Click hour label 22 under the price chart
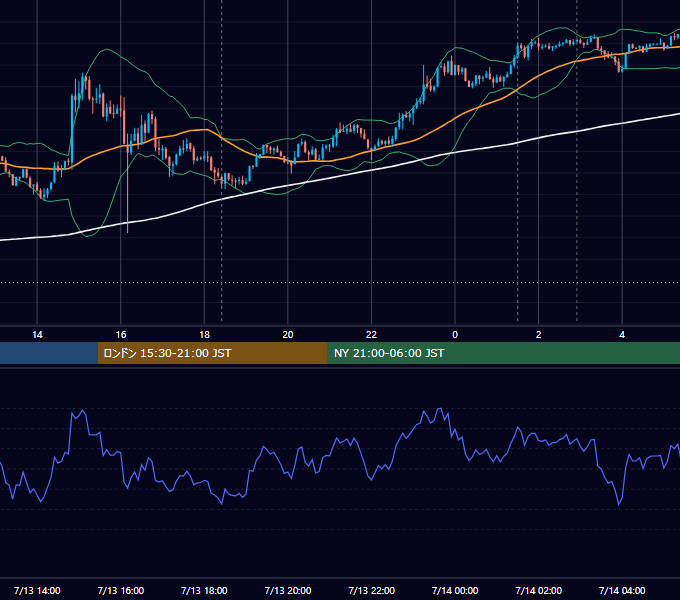This screenshot has width=680, height=600. [x=371, y=335]
